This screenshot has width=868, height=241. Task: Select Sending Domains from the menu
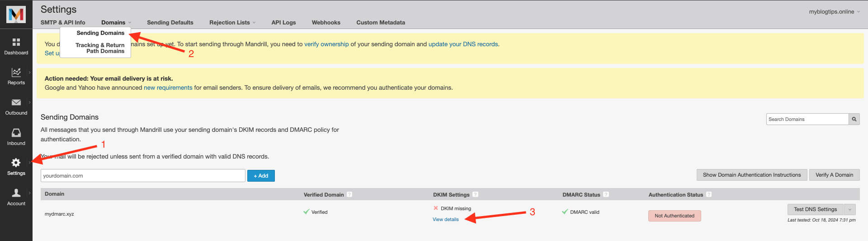100,33
